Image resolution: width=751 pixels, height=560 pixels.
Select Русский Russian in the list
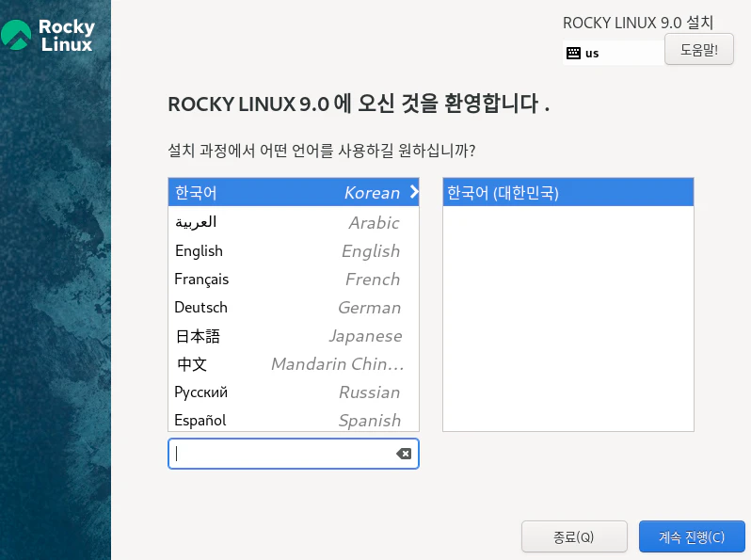click(293, 392)
